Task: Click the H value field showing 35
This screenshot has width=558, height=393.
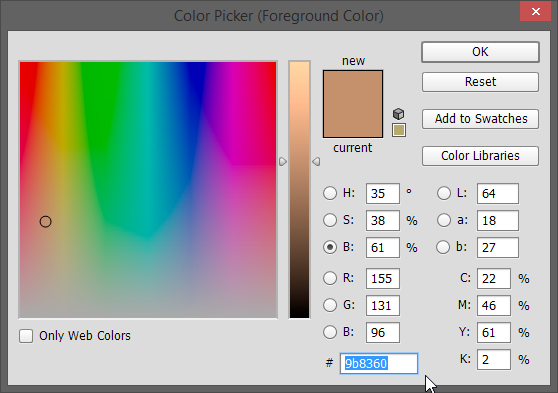Action: pos(383,194)
